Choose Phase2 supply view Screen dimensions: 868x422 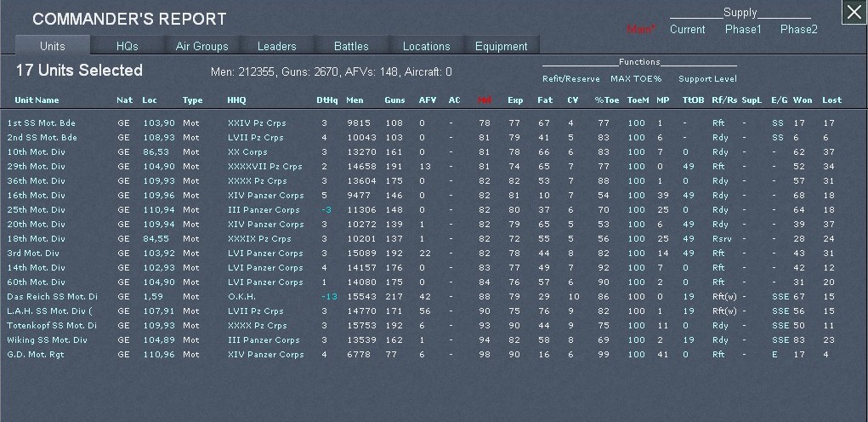[x=798, y=30]
